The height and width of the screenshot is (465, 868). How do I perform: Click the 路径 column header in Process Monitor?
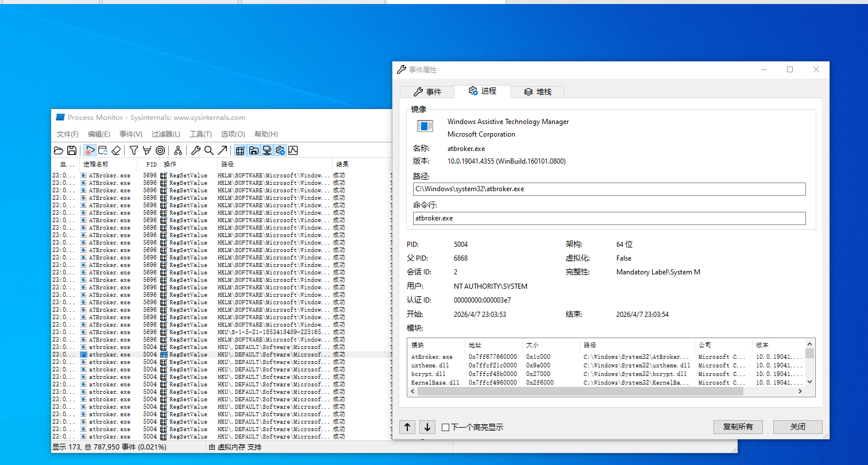click(275, 164)
